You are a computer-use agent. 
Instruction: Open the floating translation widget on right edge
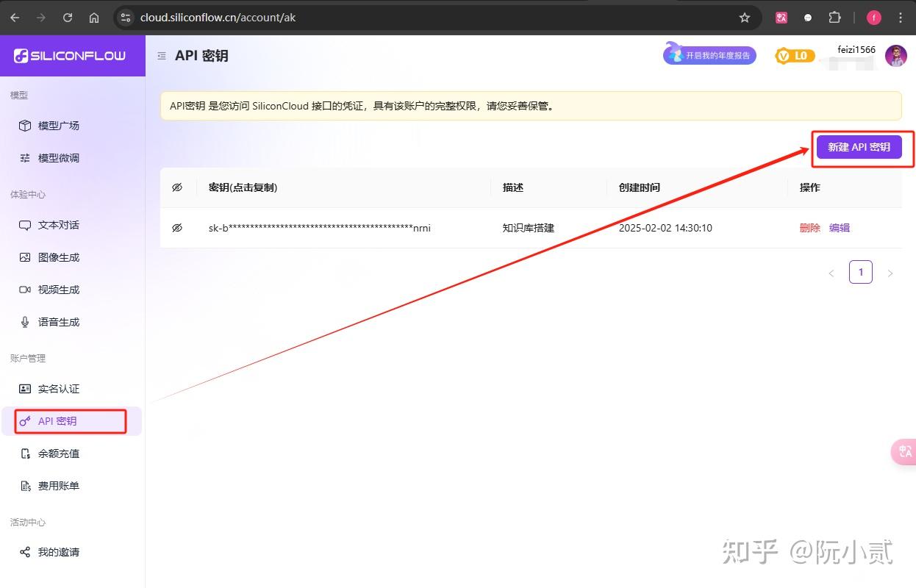[904, 452]
